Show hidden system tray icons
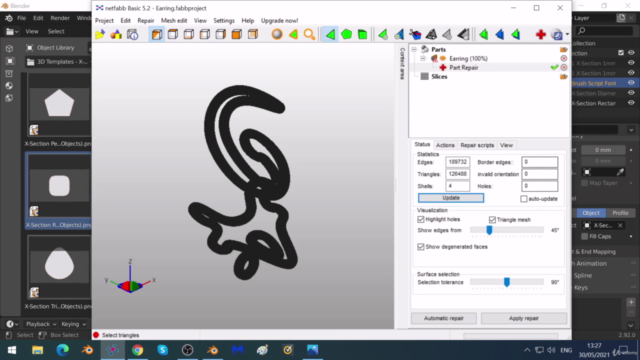 [527, 350]
